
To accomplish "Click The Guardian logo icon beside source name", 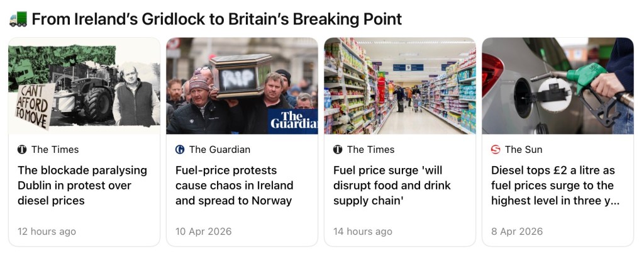I will click(x=180, y=150).
